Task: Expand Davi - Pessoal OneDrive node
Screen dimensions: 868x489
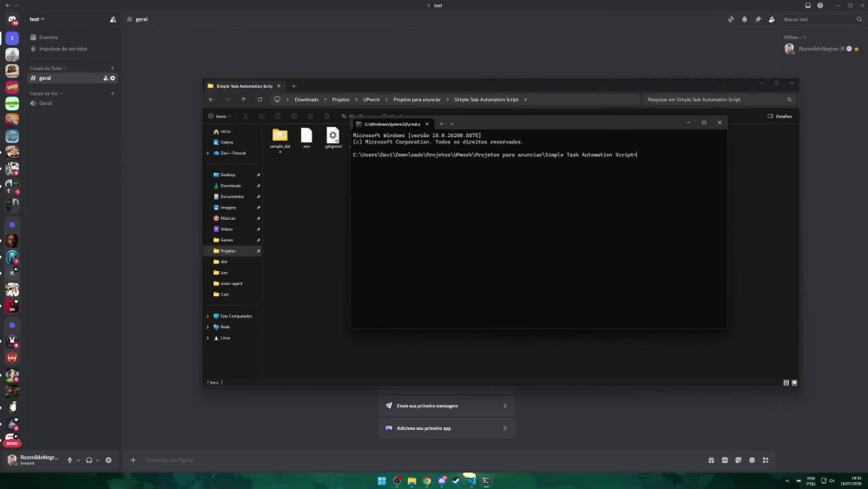Action: click(x=207, y=153)
